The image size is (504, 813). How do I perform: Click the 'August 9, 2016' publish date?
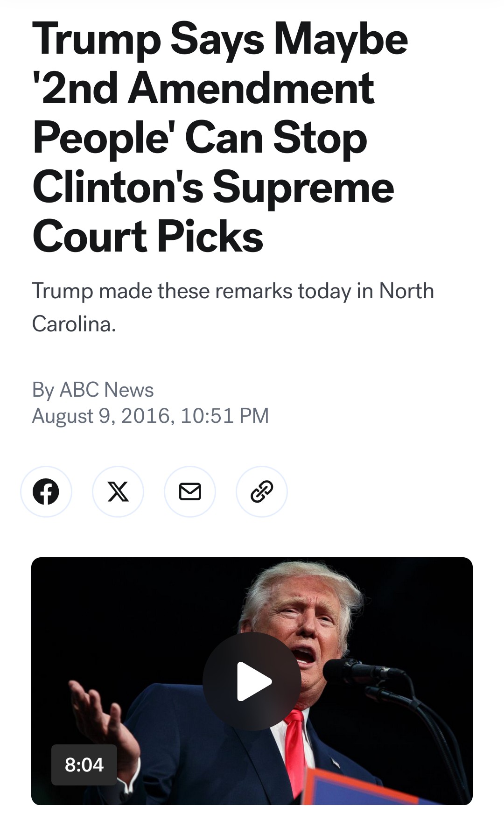click(100, 415)
